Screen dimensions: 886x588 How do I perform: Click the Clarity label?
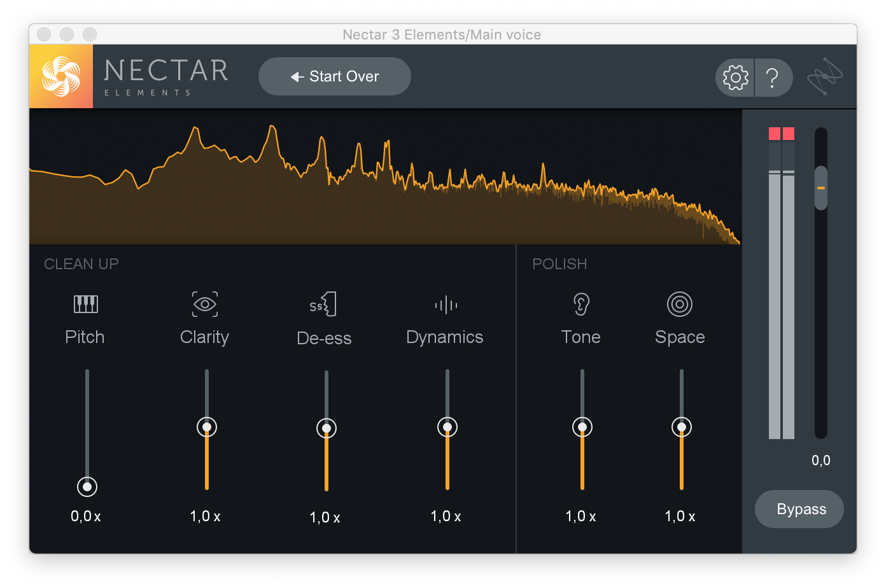[x=204, y=337]
